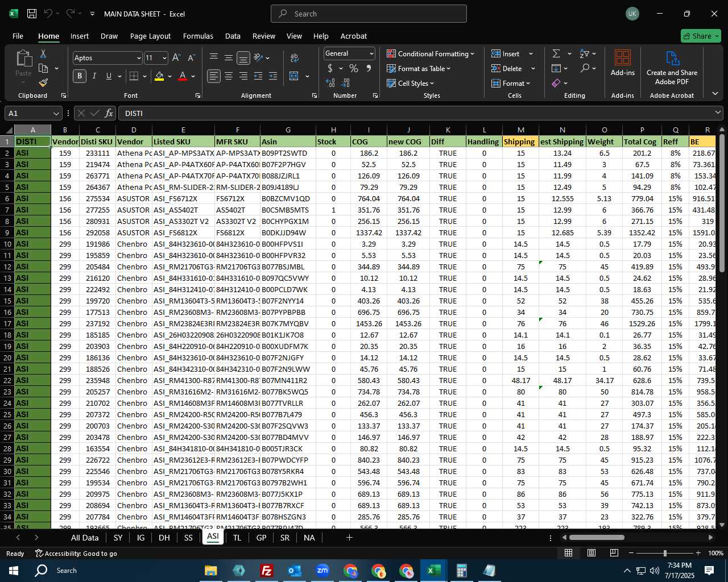Switch to the Data ribbon tab
Screen dimensions: 728x582
[233, 36]
